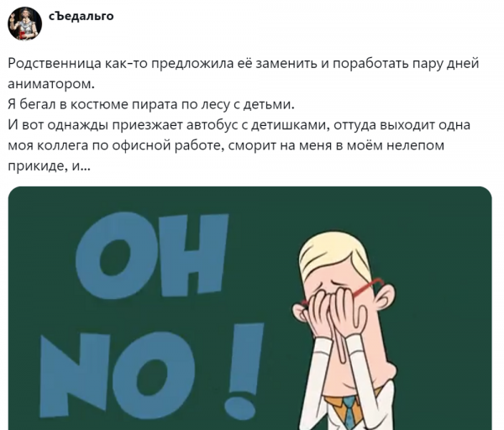
Task: Click the line starting with И вот однажды
Action: click(x=239, y=125)
